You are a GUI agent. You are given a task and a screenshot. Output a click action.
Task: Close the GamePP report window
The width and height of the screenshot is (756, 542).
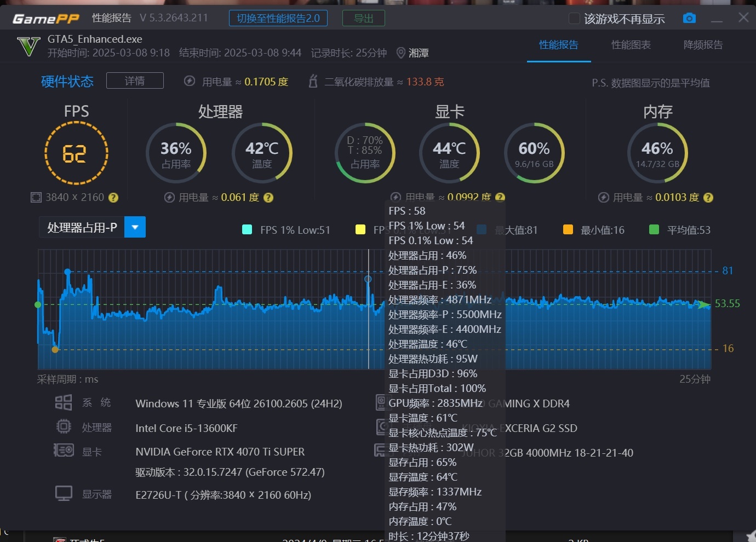(743, 18)
